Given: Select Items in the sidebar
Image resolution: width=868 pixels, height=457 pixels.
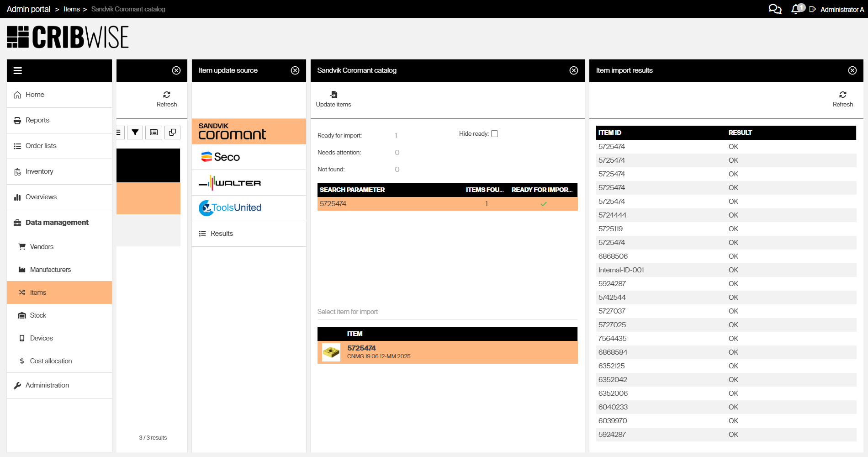Looking at the screenshot, I should point(59,292).
